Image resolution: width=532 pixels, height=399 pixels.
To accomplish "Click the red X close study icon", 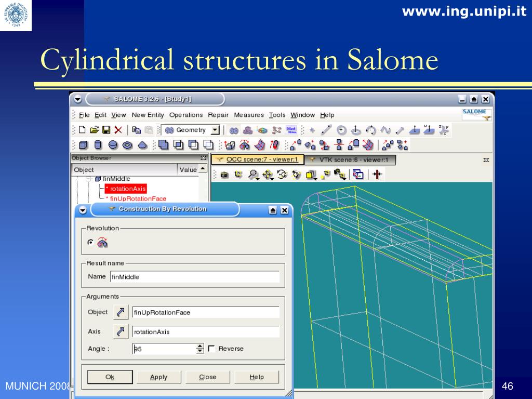I will pos(118,130).
